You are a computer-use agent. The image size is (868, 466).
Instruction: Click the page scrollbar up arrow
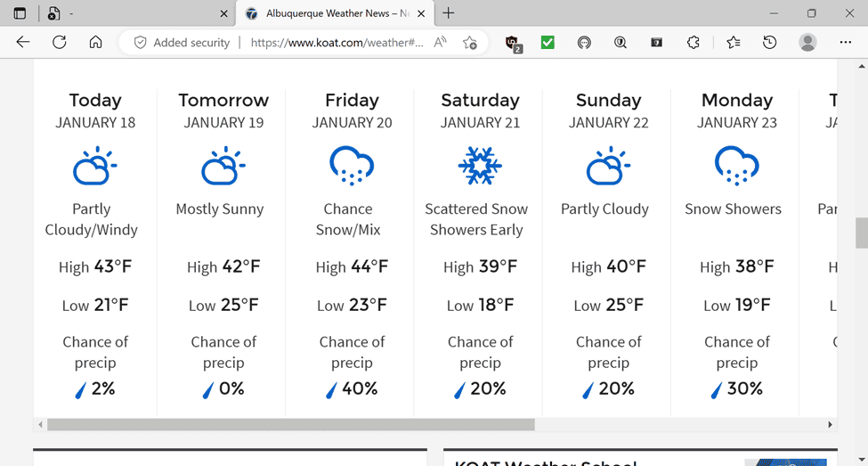pyautogui.click(x=862, y=66)
